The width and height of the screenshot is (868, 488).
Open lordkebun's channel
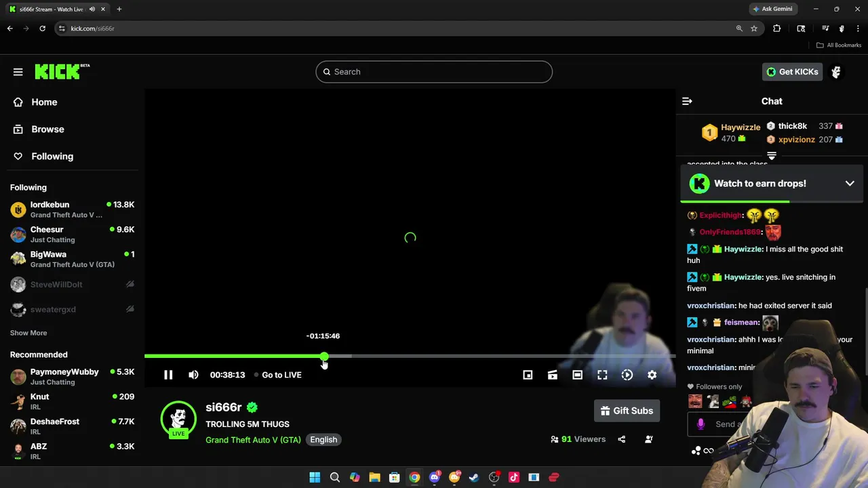(x=72, y=209)
